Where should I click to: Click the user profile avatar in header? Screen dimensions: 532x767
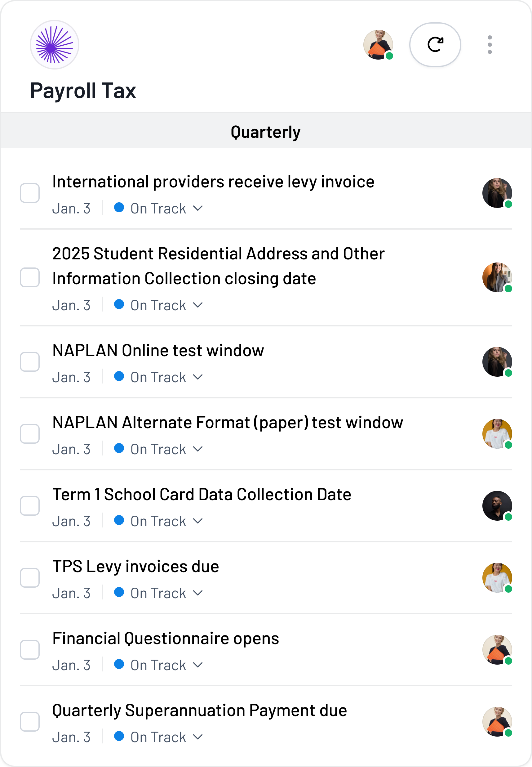pos(378,45)
